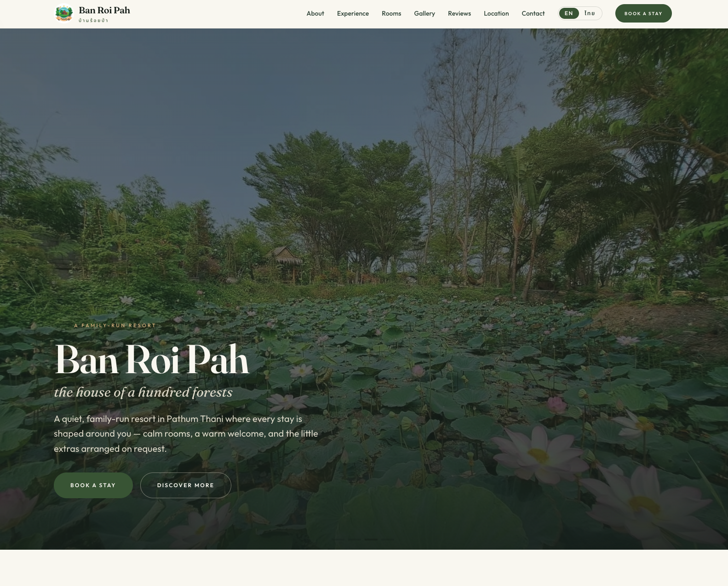Go to the Experience nav link
Viewport: 728px width, 586px height.
pos(353,13)
